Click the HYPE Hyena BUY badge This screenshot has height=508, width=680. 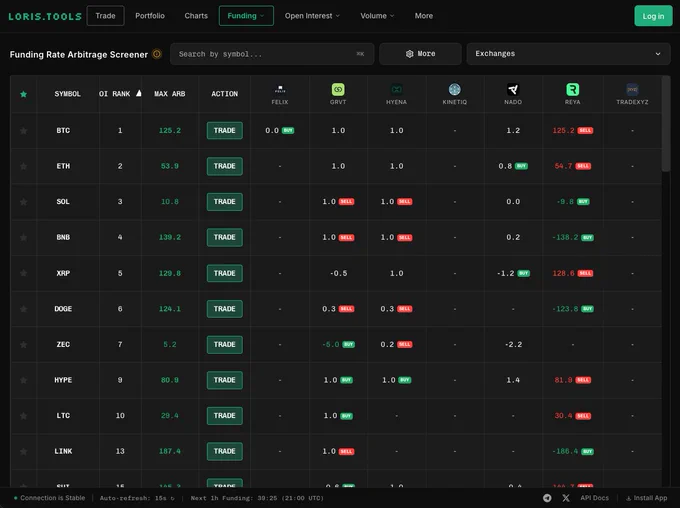coord(405,380)
